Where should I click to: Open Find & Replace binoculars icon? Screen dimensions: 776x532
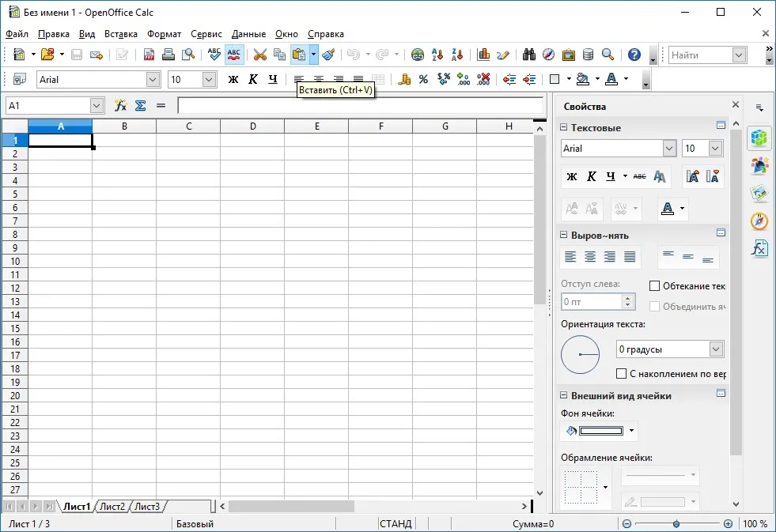coord(529,55)
